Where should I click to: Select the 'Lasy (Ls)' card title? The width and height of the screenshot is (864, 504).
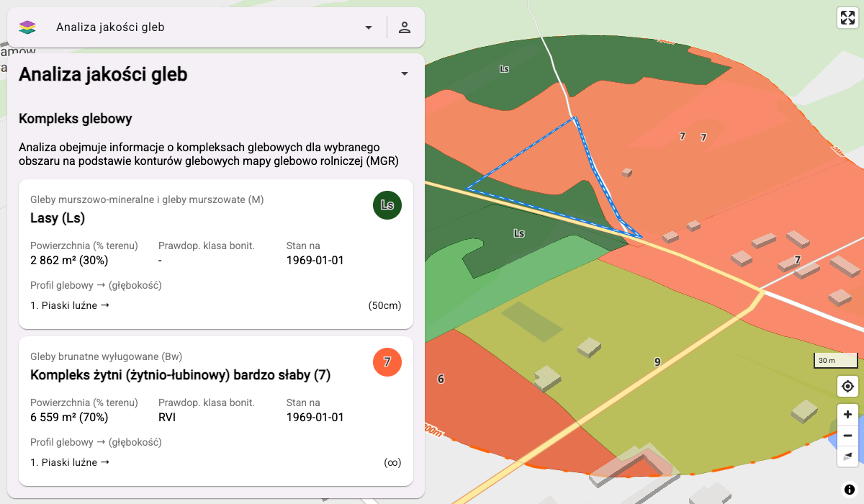pos(58,218)
